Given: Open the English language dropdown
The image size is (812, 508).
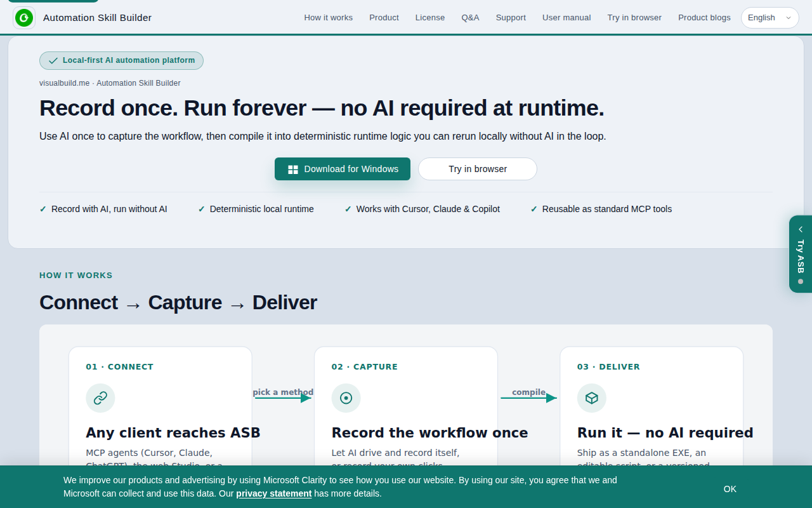Looking at the screenshot, I should [770, 18].
